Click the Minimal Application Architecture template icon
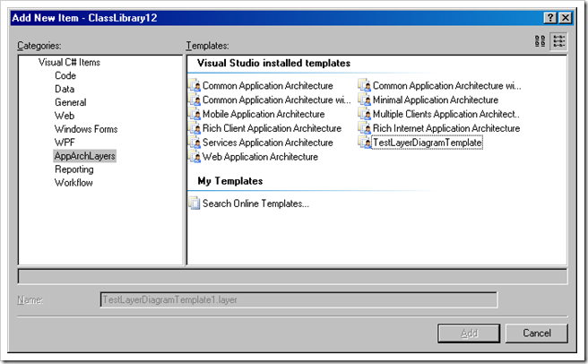 coord(365,100)
